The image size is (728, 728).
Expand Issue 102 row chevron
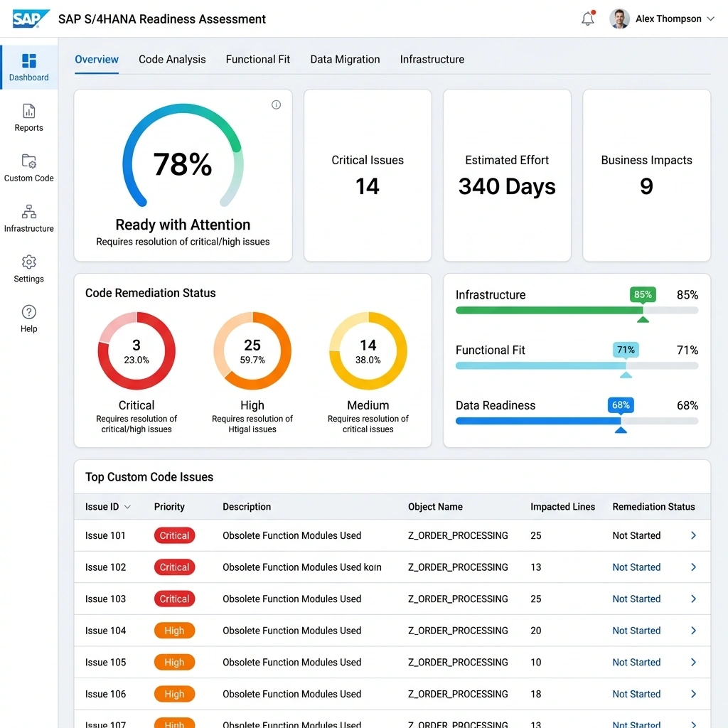[693, 567]
